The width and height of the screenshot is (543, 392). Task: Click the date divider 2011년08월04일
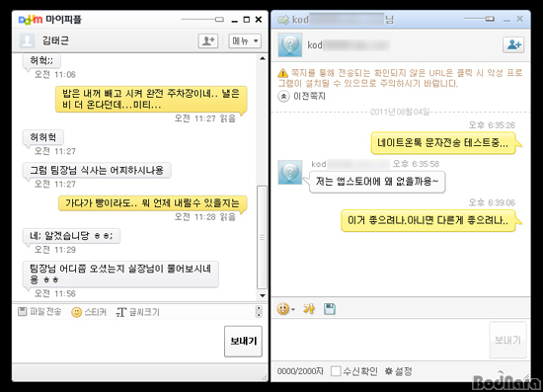(400, 112)
